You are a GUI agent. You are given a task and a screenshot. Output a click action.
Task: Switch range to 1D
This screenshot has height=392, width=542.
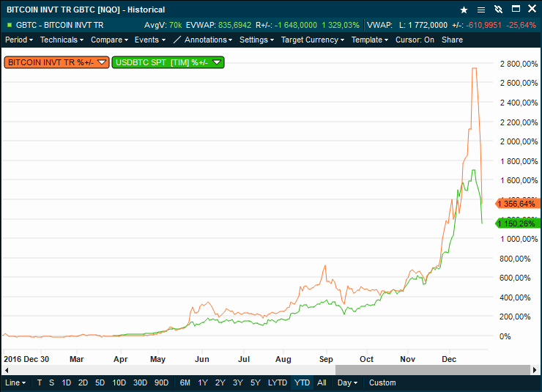(67, 382)
